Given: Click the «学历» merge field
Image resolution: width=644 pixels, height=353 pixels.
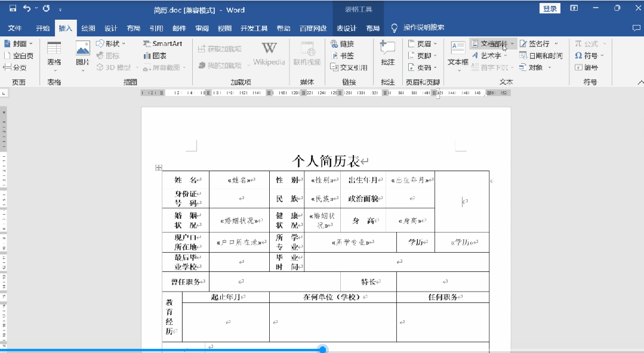Looking at the screenshot, I should [x=462, y=242].
